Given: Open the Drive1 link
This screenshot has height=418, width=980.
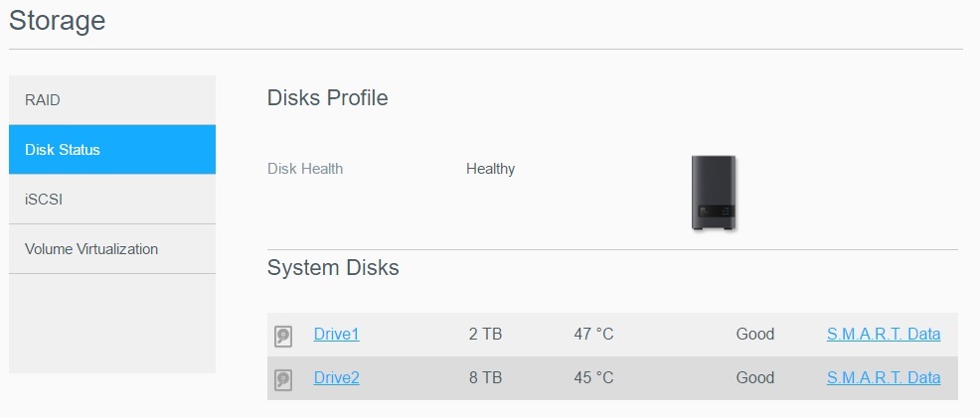Looking at the screenshot, I should (x=336, y=335).
